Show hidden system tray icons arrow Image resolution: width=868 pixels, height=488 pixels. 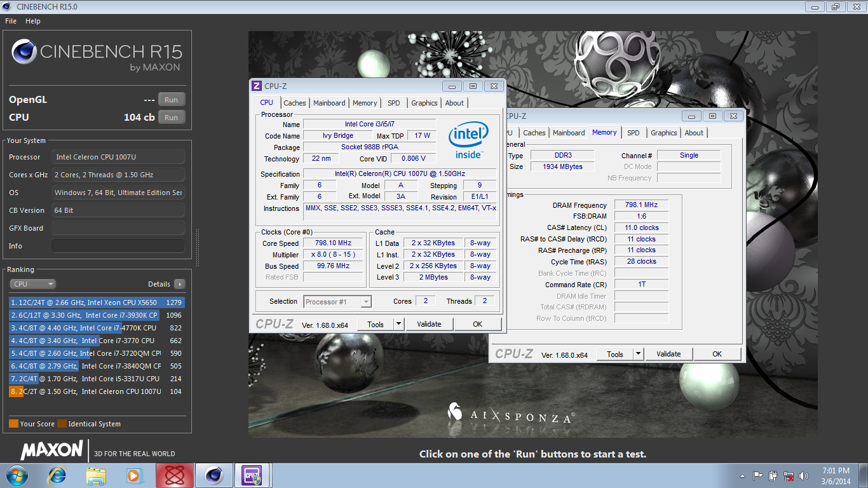[742, 475]
